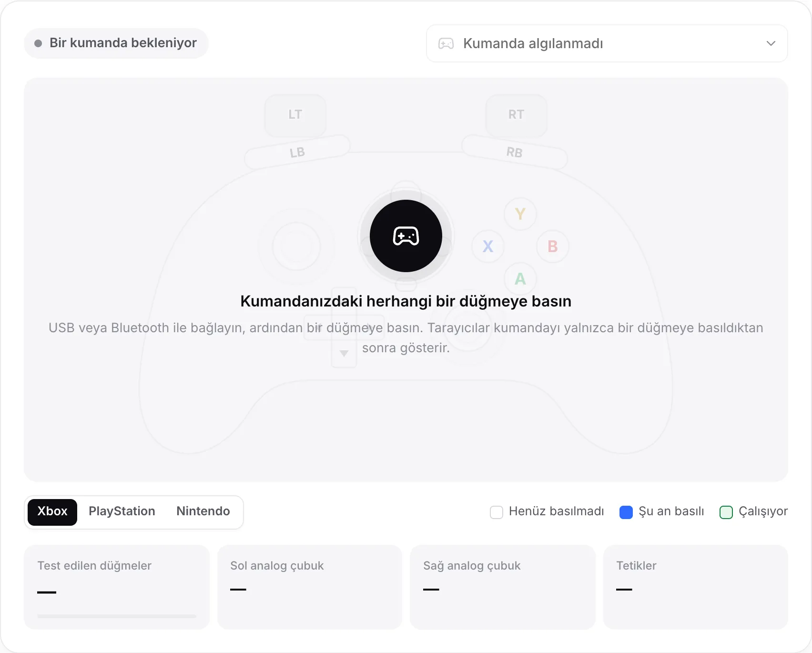The height and width of the screenshot is (653, 812).
Task: Click the gray status dot indicator
Action: pyautogui.click(x=38, y=43)
